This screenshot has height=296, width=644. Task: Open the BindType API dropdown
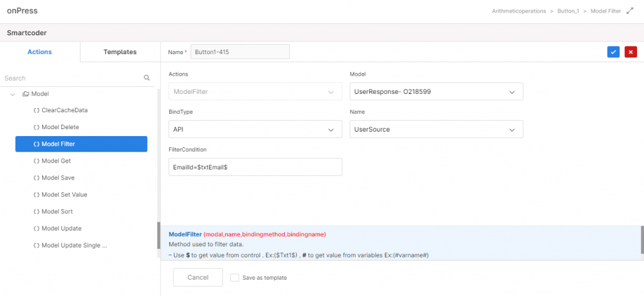(x=255, y=129)
